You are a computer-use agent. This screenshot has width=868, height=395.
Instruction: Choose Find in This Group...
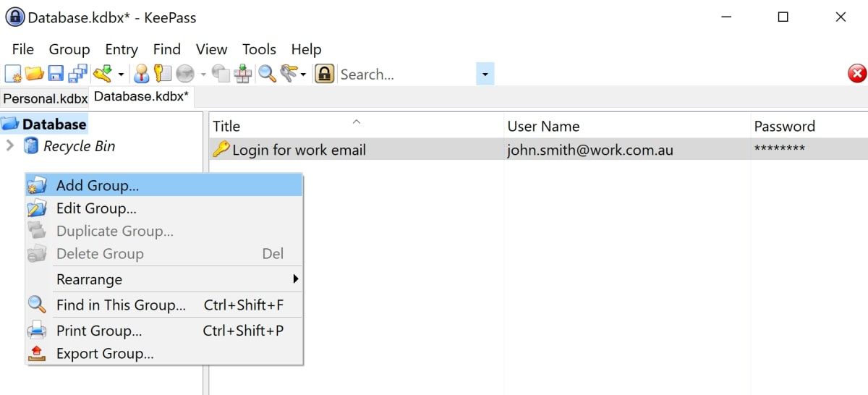pyautogui.click(x=164, y=305)
